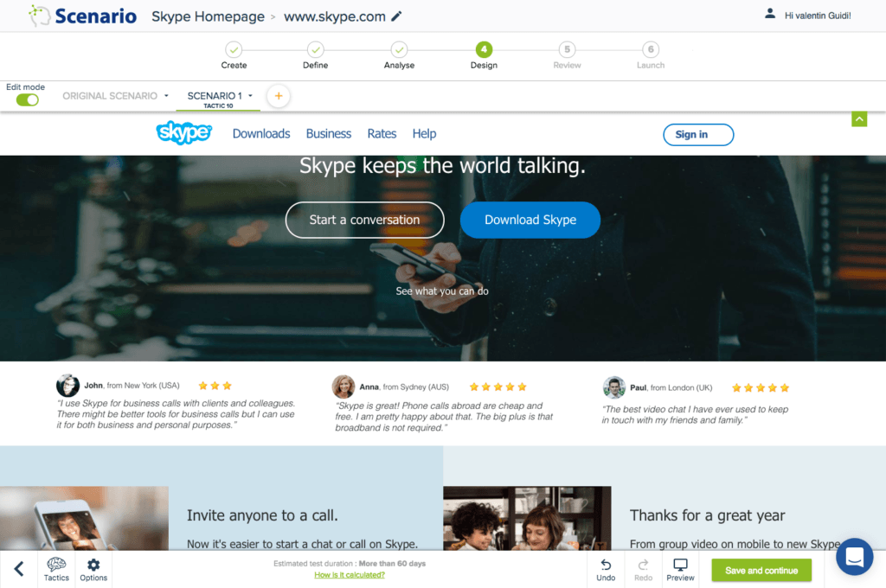
Task: Click the www.skype.com page title
Action: (335, 16)
